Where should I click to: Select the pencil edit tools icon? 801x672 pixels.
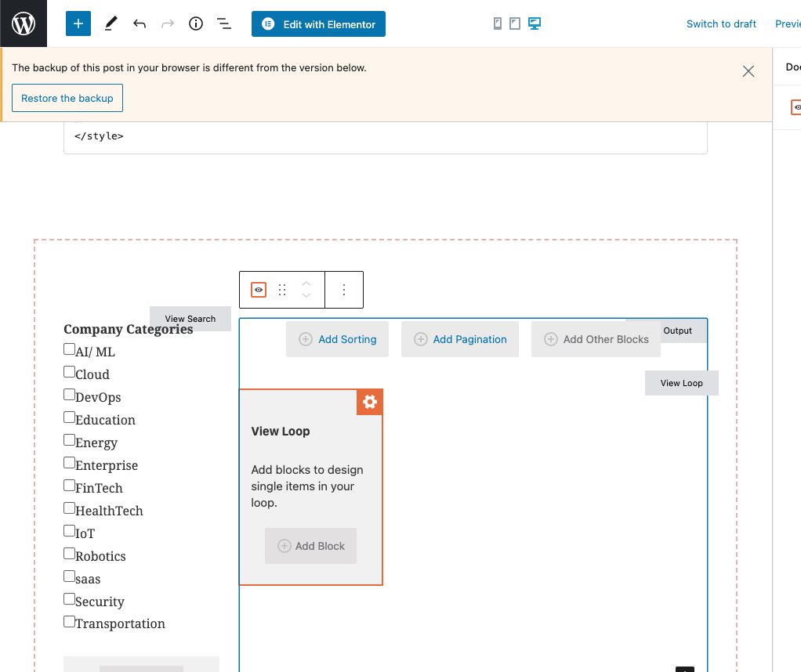pos(111,23)
